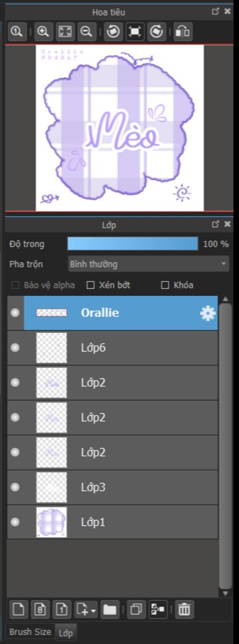The height and width of the screenshot is (644, 239).
Task: Open the Pha trộn blend mode dropdown
Action: (x=149, y=264)
